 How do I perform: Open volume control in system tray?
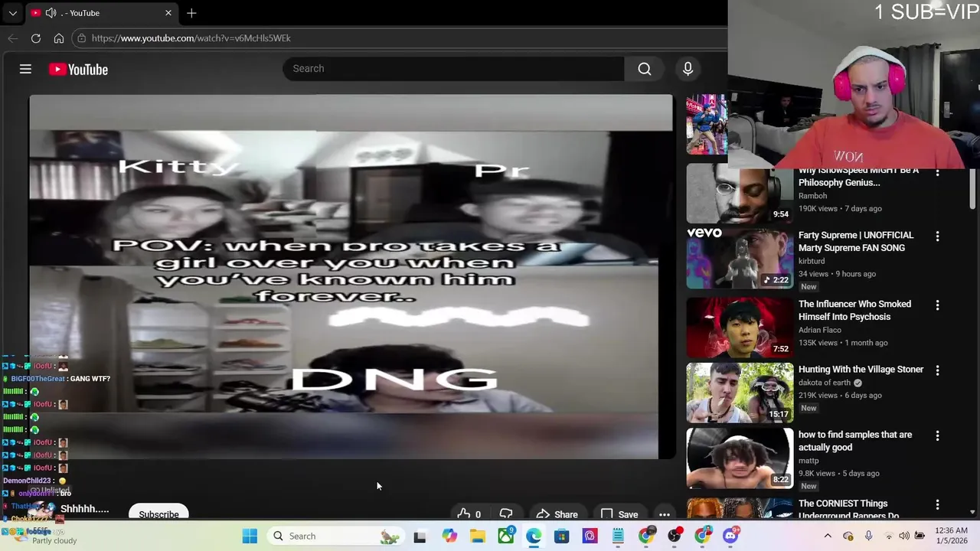coord(904,536)
